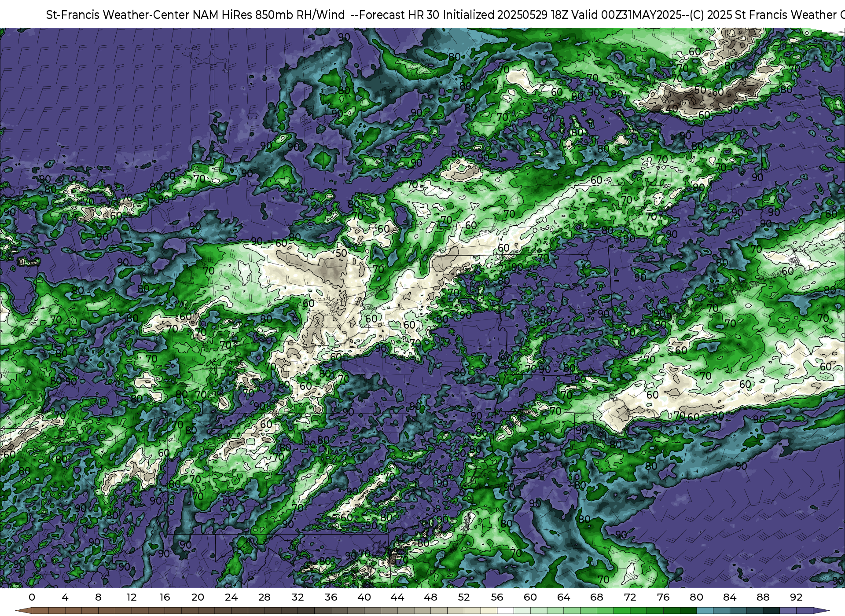This screenshot has height=616, width=845.
Task: Click the teal colorbar swatch below label 80
Action: tap(705, 611)
